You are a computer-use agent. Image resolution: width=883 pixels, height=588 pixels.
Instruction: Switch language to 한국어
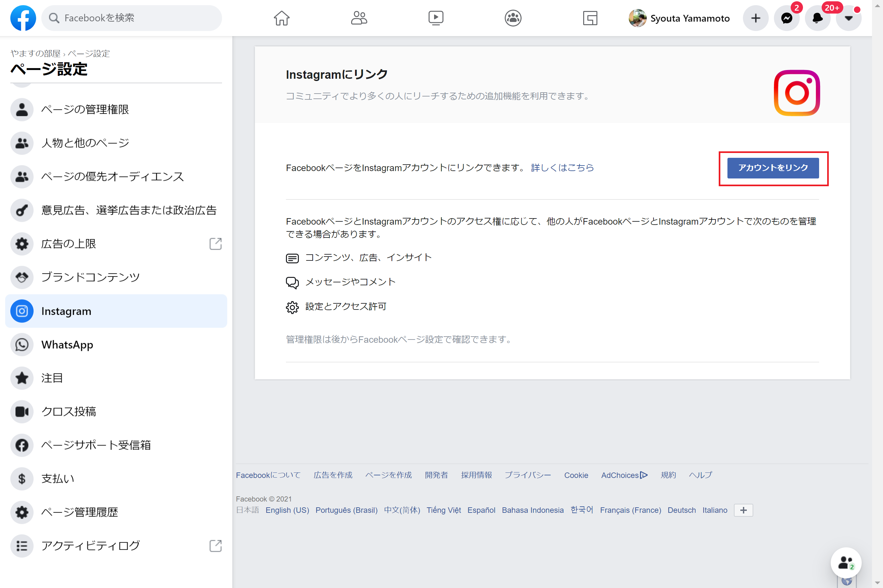[x=582, y=510]
